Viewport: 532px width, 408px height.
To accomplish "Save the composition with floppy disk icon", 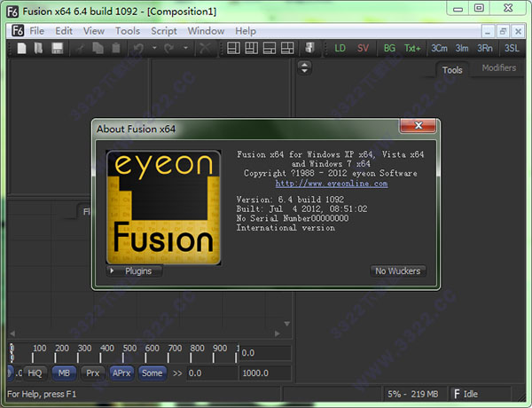I will [x=58, y=48].
